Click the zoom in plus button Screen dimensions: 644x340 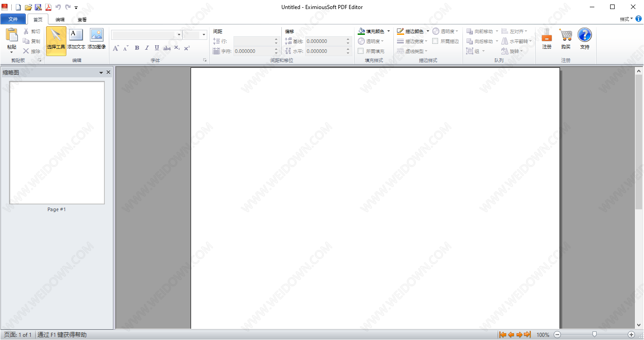click(x=631, y=335)
